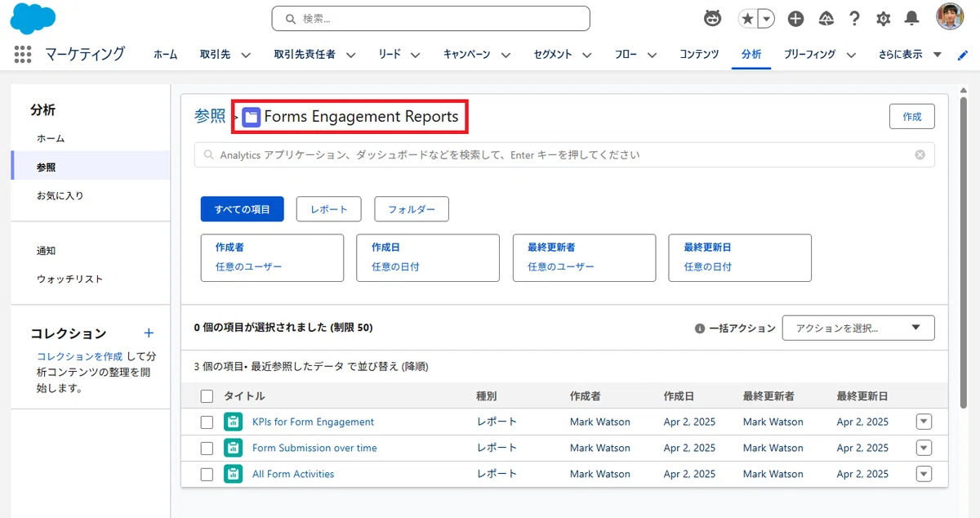This screenshot has width=980, height=518.
Task: Open the KPIs for Form Engagement report
Action: (x=313, y=422)
